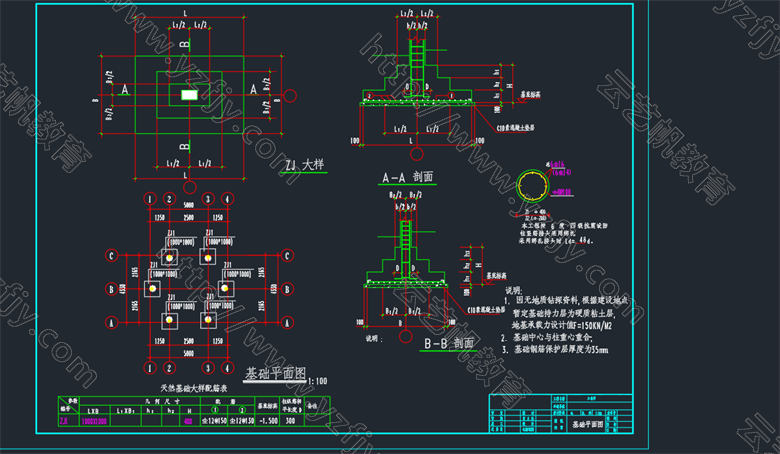Select the "300" cell in the table

[x=291, y=421]
